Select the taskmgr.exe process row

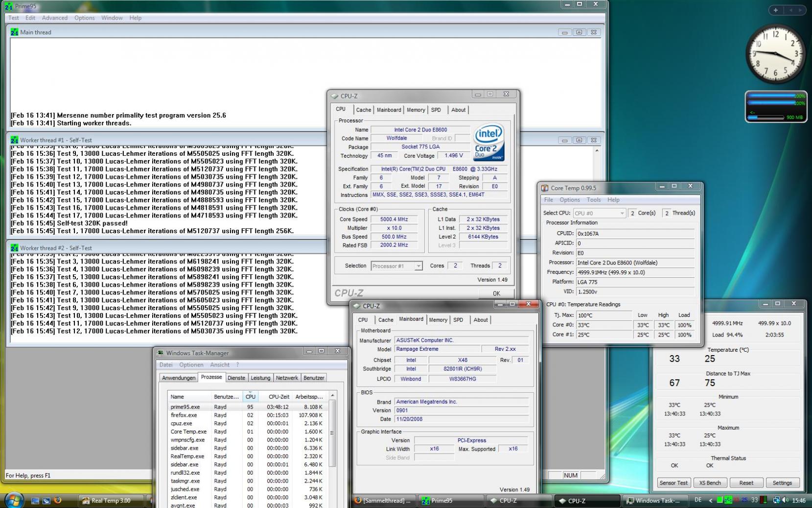[x=248, y=481]
